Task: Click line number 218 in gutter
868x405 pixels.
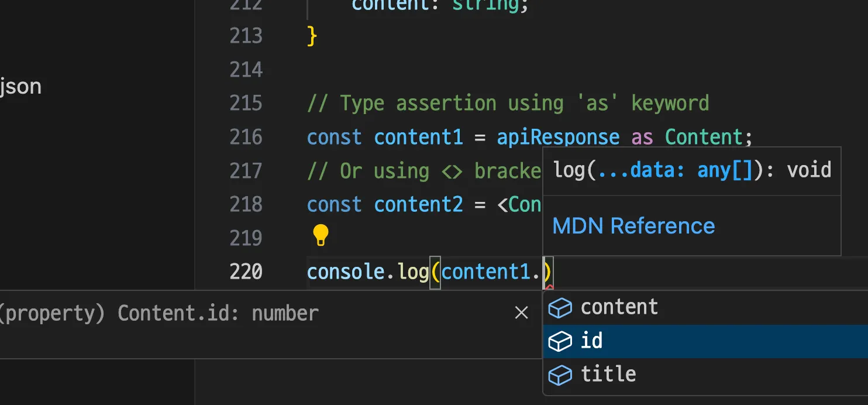Action: point(246,204)
